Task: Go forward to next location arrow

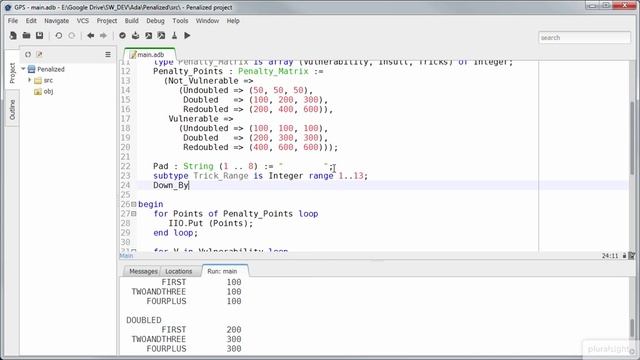Action: coord(104,36)
